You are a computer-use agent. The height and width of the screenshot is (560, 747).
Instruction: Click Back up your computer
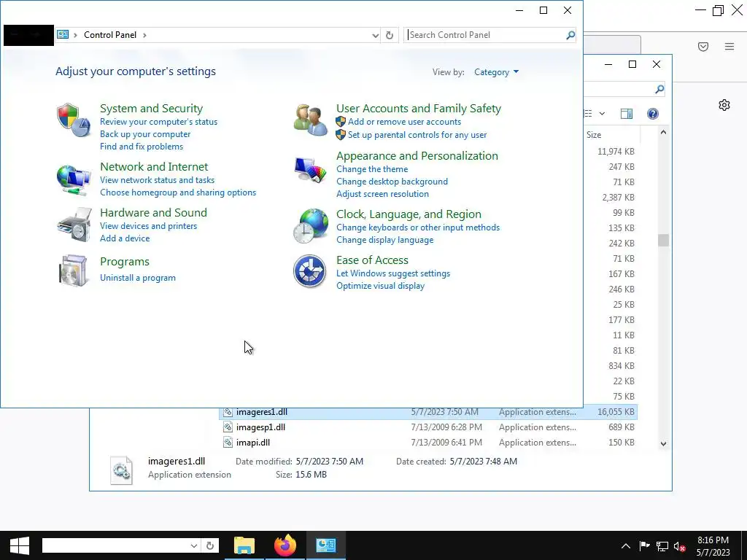pos(145,134)
